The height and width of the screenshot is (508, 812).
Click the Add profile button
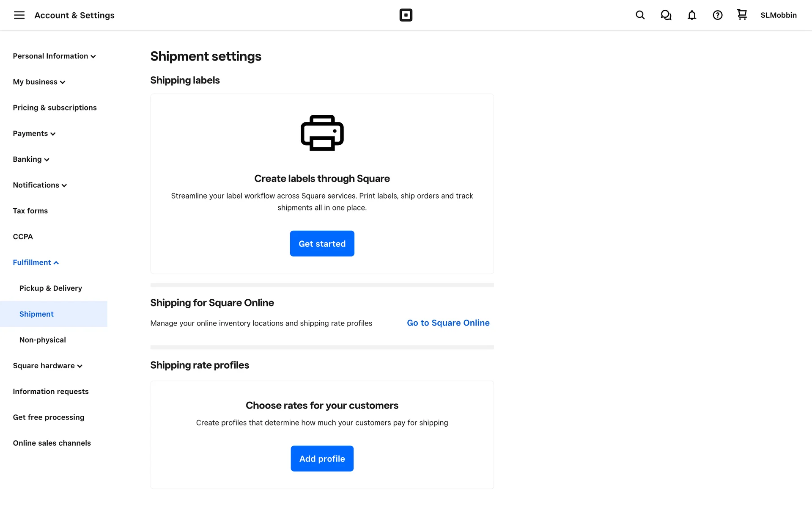(x=322, y=458)
